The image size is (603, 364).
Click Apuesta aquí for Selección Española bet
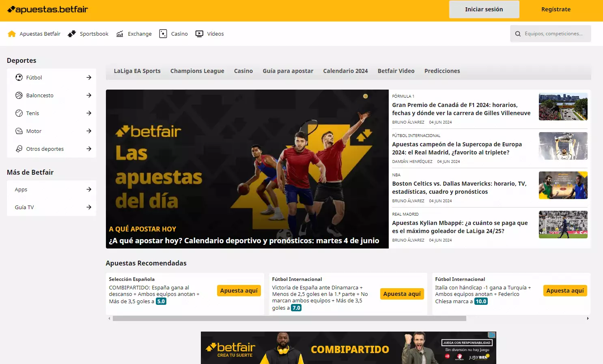(x=239, y=291)
